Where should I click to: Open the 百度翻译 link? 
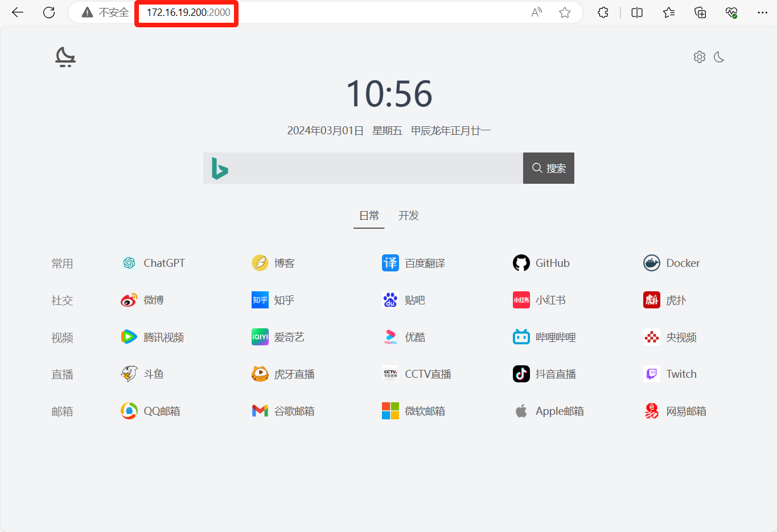(x=424, y=263)
